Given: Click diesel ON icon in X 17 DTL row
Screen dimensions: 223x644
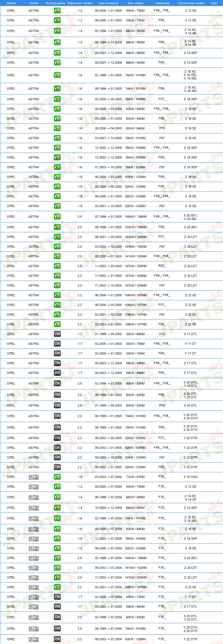Looking at the screenshot, I should coord(57,334).
